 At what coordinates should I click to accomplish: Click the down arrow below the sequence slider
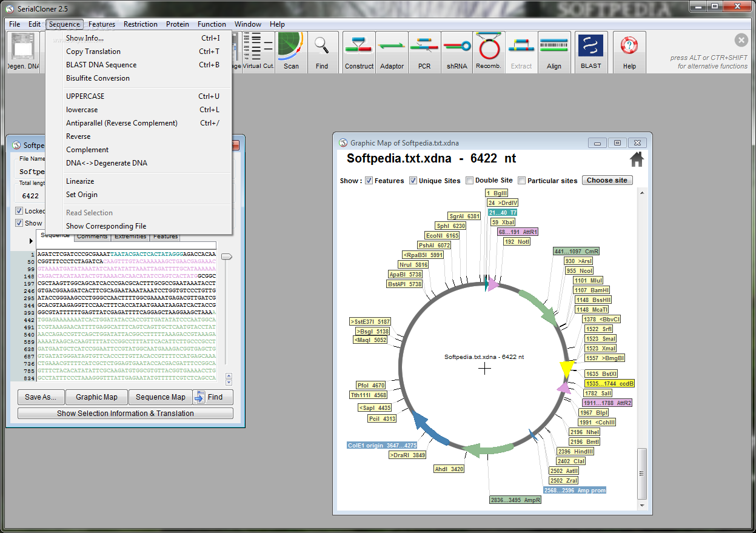click(x=229, y=383)
